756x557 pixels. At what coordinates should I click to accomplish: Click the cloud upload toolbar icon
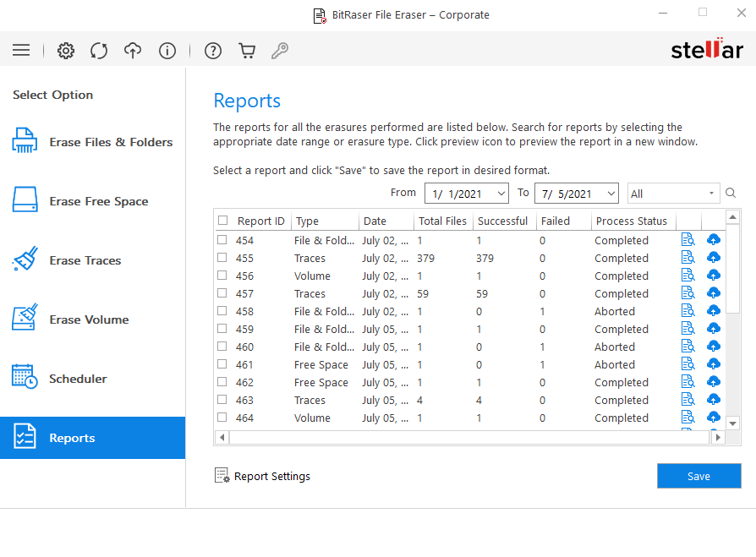click(x=133, y=51)
